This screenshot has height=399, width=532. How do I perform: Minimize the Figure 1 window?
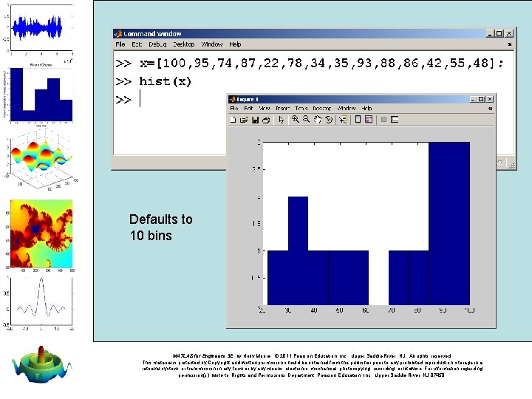click(474, 99)
